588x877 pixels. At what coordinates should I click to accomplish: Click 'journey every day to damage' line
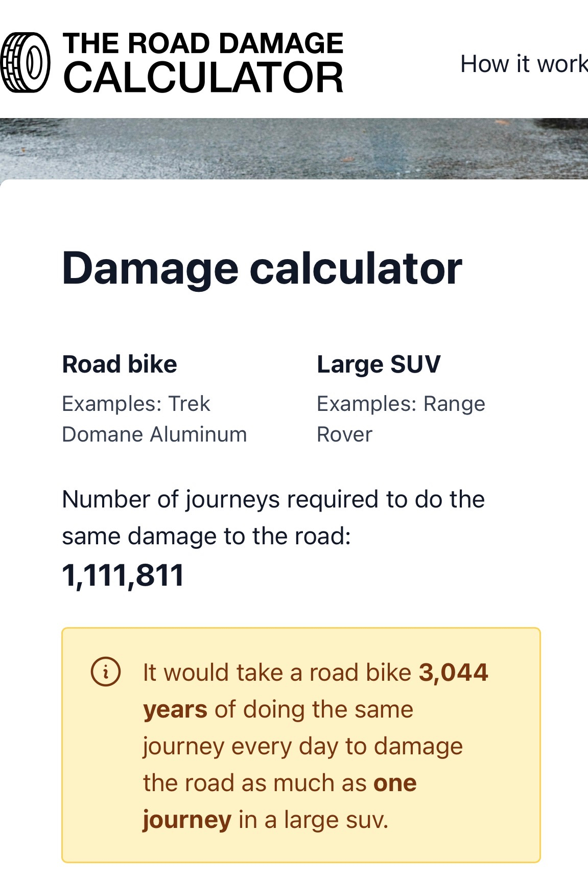coord(302,746)
